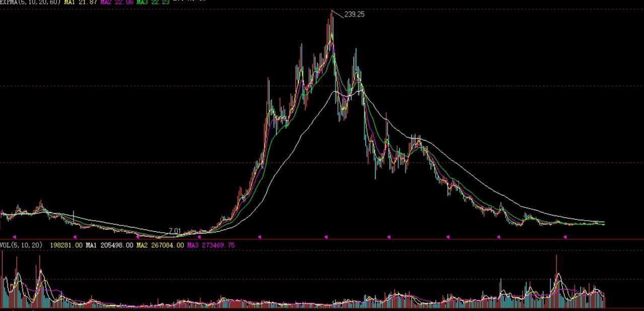Click the EXPMA(5,10,20,60) indicator label
Screen dimensions: 644x311
(x=30, y=2)
